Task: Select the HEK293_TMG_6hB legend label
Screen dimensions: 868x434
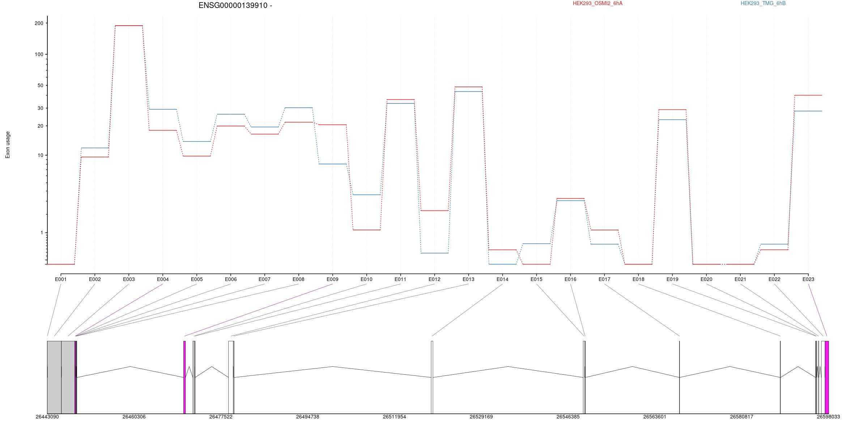Action: point(763,3)
